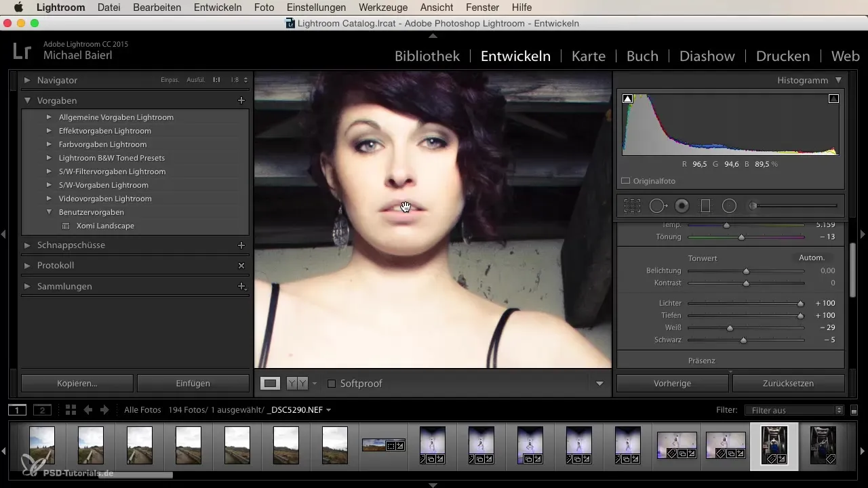
Task: Go forward with the right arrow
Action: pos(104,409)
